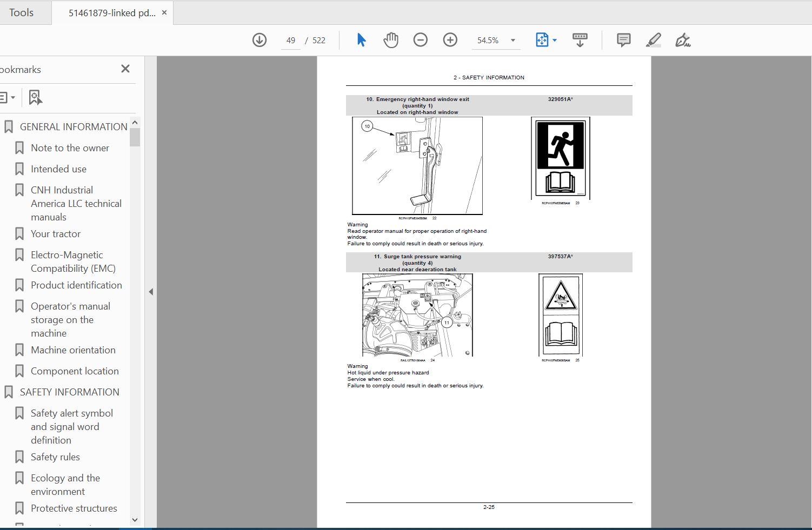The height and width of the screenshot is (530, 812).
Task: Find current bookmark icon in bookmarks panel
Action: click(x=35, y=97)
